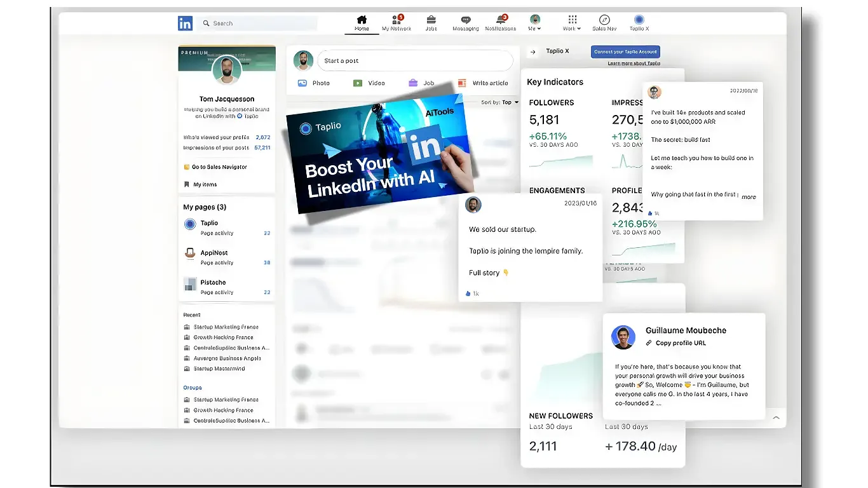Select the FOLLOWERS 5,181 indicator
This screenshot has width=868, height=488.
[x=561, y=135]
